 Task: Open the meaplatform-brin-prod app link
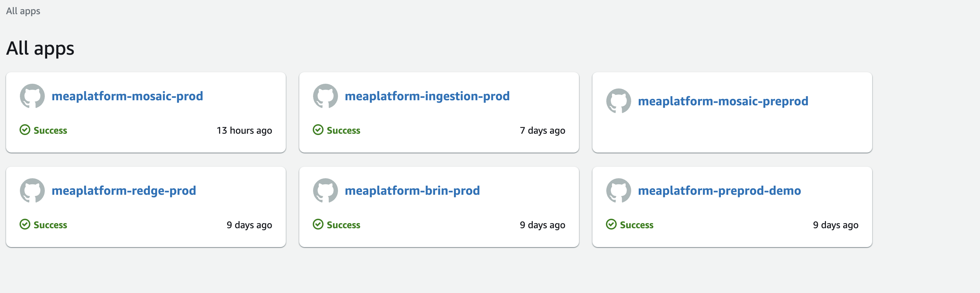(x=412, y=190)
